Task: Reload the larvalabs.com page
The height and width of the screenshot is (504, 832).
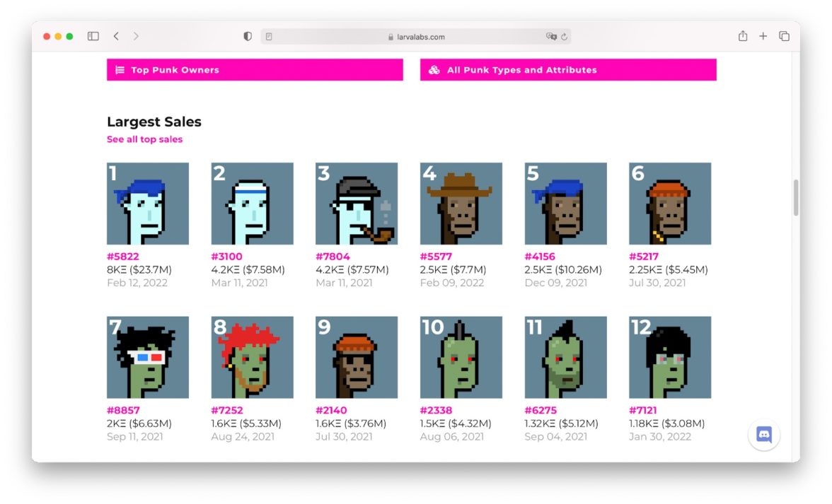Action: [565, 37]
